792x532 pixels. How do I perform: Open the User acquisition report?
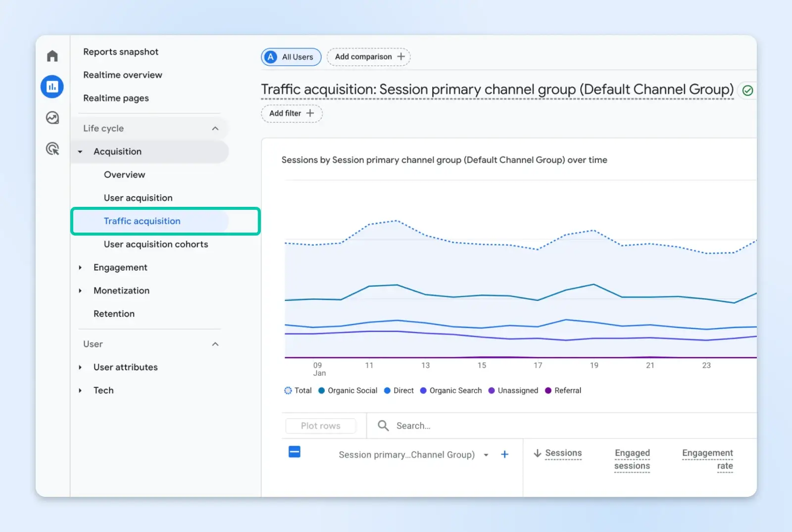[138, 198]
